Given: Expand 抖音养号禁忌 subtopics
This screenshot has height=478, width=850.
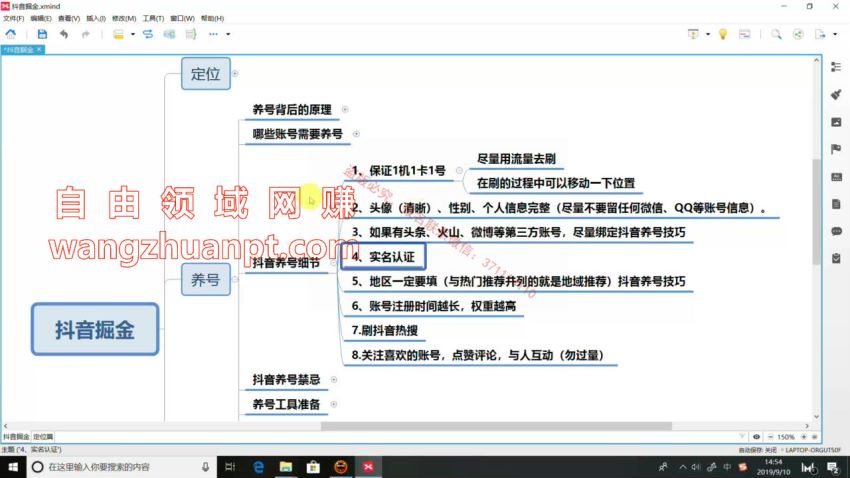Looking at the screenshot, I should (334, 379).
